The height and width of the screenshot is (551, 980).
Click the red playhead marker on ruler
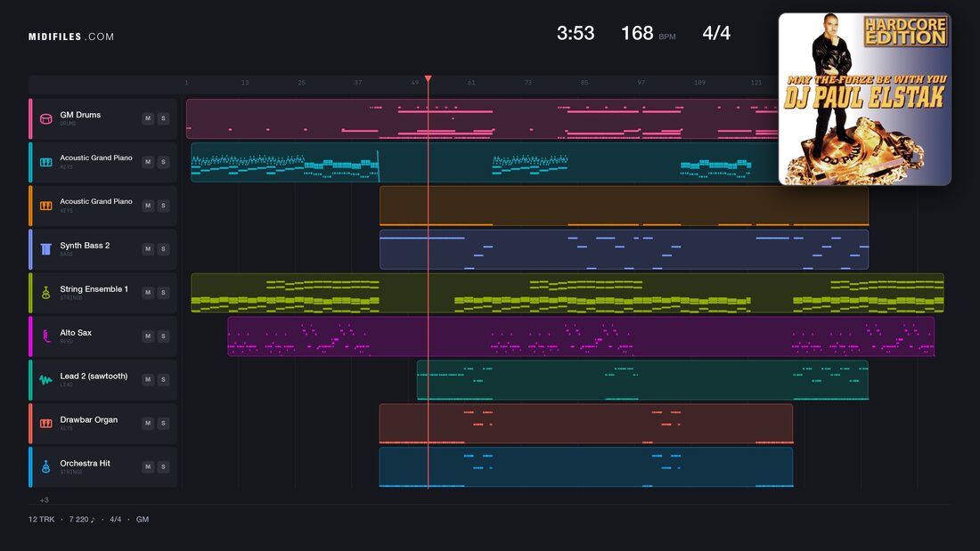point(429,78)
